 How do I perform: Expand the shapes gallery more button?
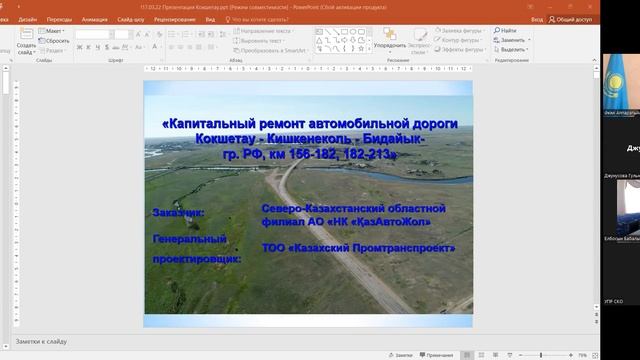pos(369,49)
